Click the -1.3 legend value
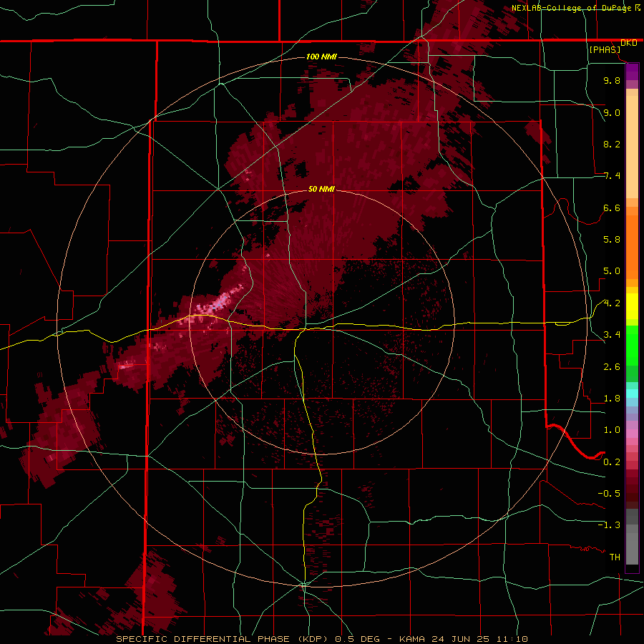Screen dimensions: 644x644 609,525
